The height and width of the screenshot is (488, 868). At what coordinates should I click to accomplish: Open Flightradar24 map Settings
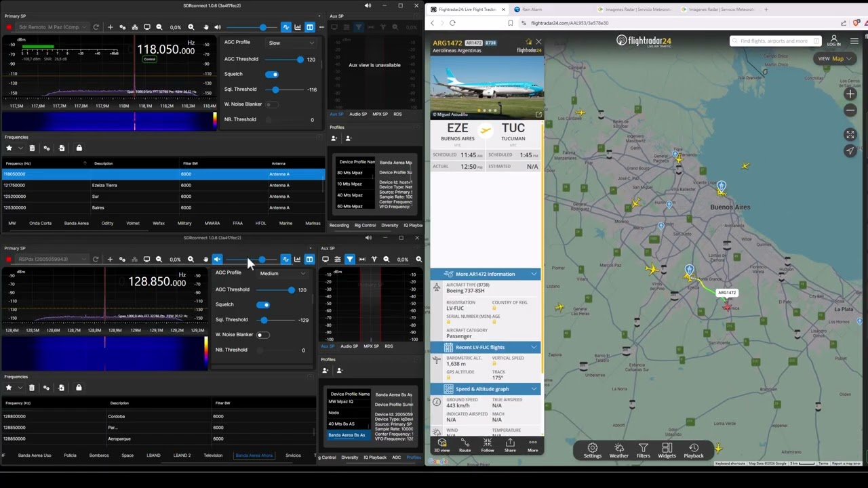pyautogui.click(x=593, y=451)
